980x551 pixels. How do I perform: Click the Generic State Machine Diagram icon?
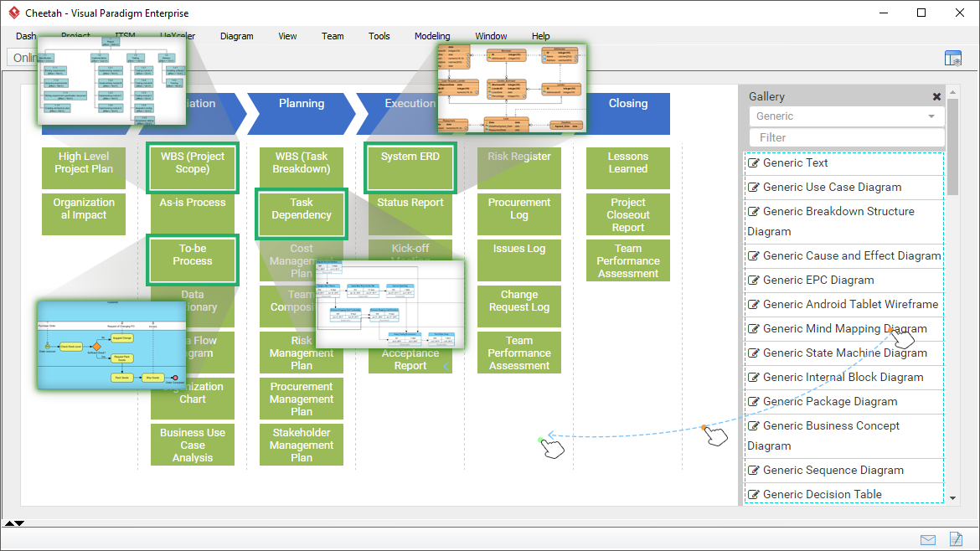(754, 353)
